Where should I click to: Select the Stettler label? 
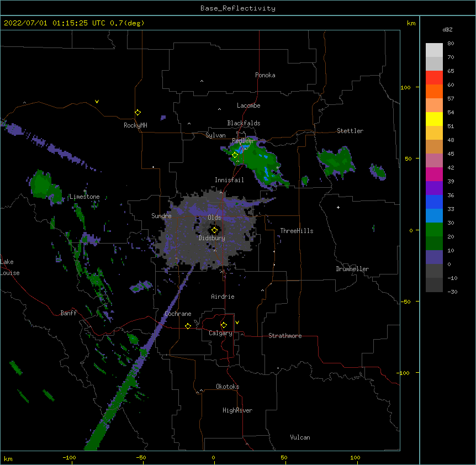click(x=350, y=131)
